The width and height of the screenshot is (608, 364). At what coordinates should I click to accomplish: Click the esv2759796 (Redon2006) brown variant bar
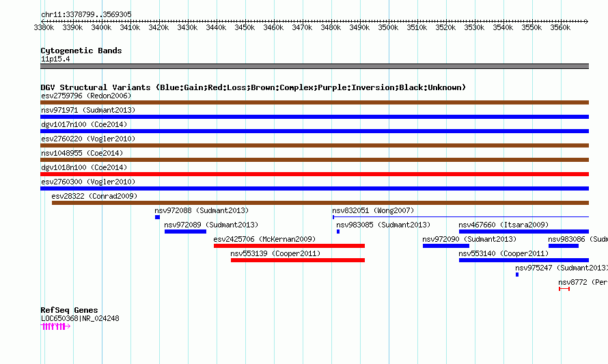[x=314, y=102]
